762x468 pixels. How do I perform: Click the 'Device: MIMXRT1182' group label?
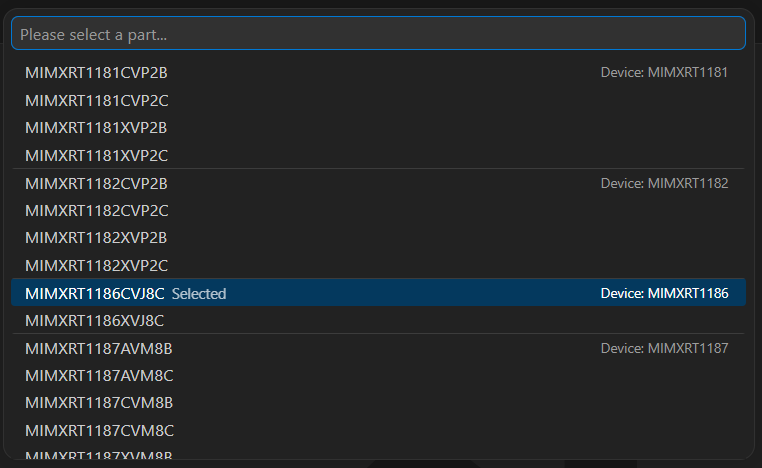click(x=664, y=183)
